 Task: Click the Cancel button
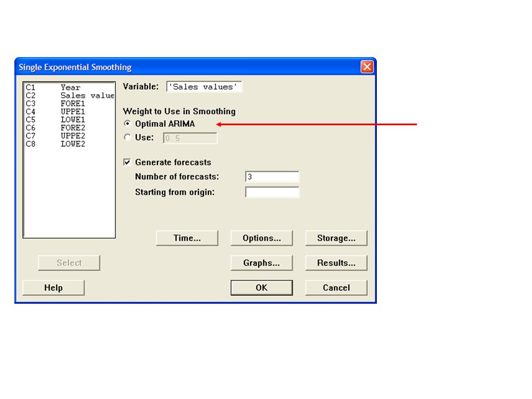336,288
